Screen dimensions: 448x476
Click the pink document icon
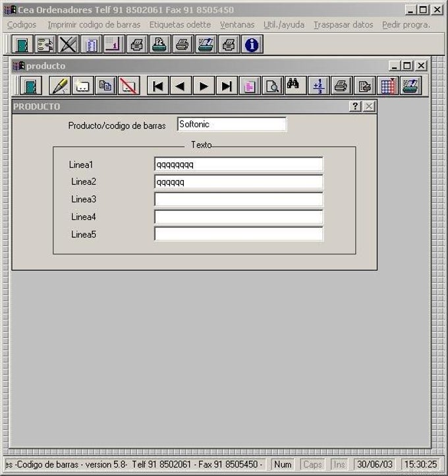(x=250, y=86)
